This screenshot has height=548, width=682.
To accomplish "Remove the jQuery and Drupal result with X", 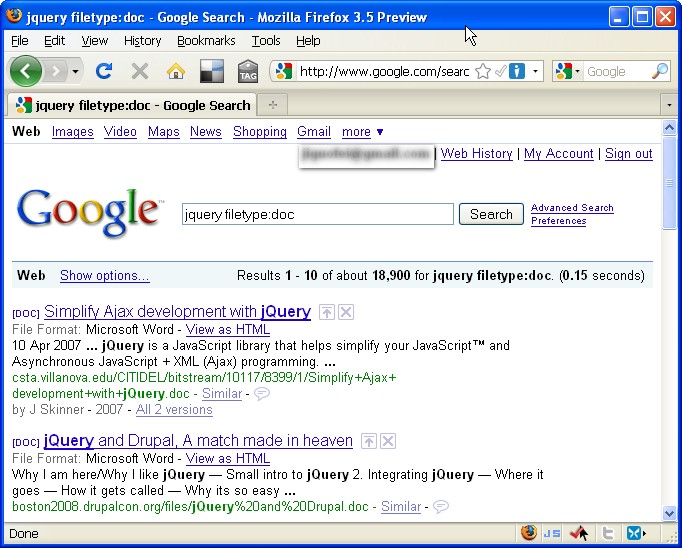I will tap(388, 441).
